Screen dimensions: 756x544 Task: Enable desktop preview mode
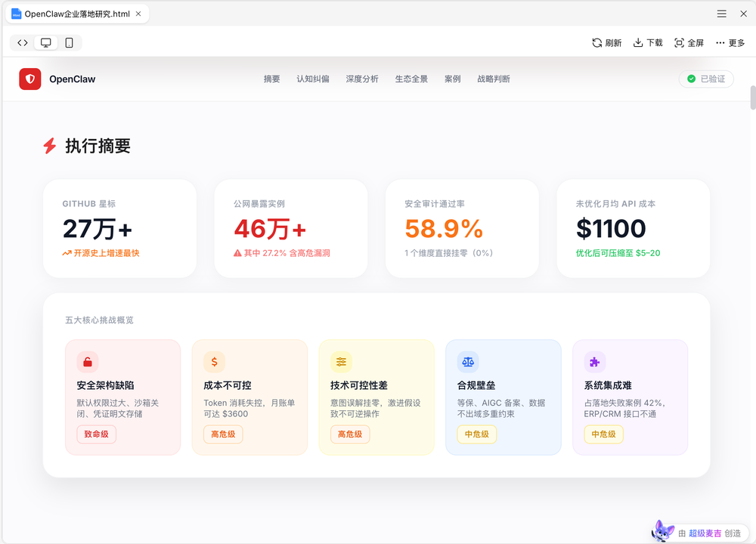[45, 42]
